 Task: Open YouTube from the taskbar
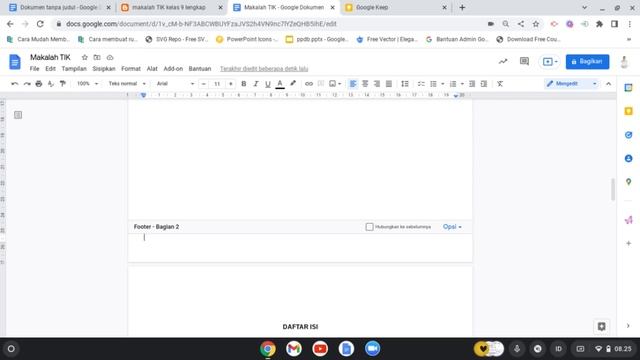320,349
